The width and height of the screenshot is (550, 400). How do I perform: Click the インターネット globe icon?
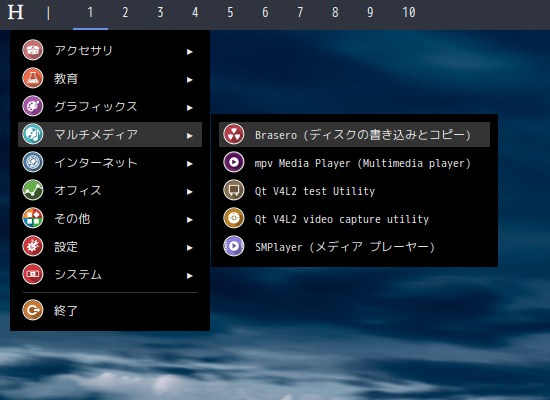click(33, 162)
